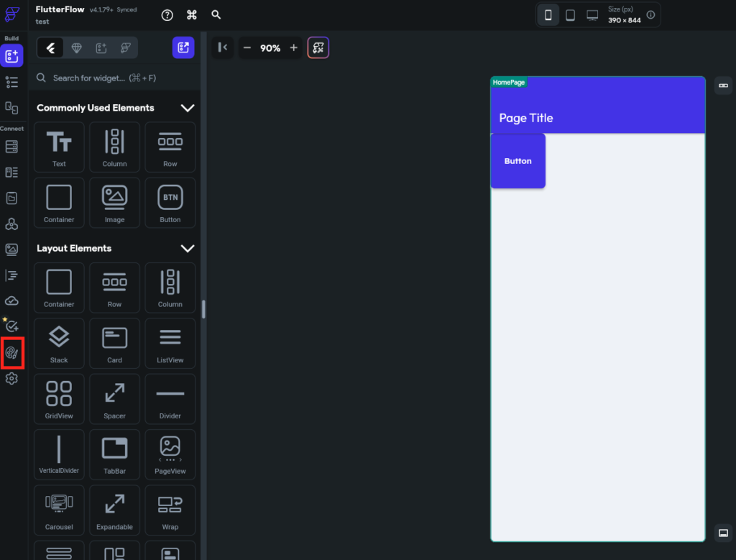Viewport: 736px width, 560px height.
Task: Select the Stack layout widget
Action: point(59,343)
